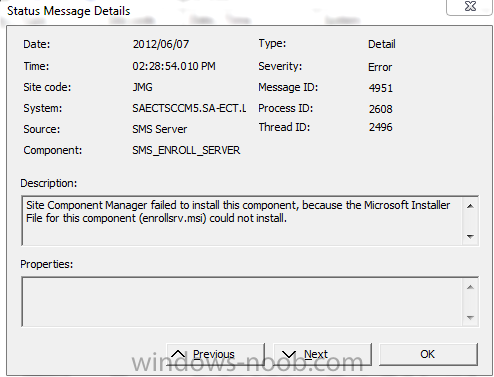Click the Description: label
494x377 pixels.
(x=49, y=183)
